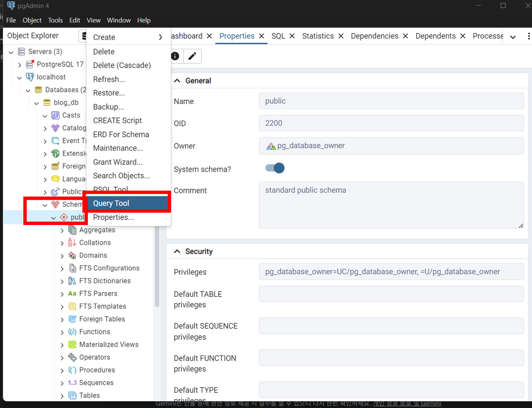Open the hidden tabs overflow chevron
The height and width of the screenshot is (408, 532).
[x=512, y=37]
